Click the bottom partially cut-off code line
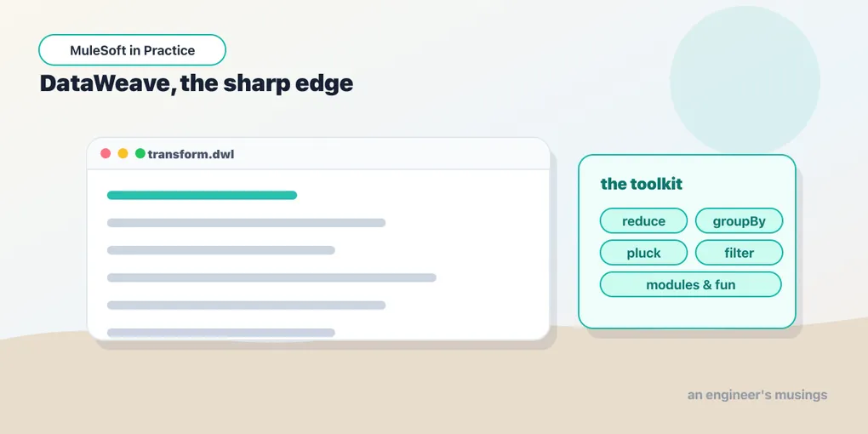The width and height of the screenshot is (868, 434). [x=221, y=333]
